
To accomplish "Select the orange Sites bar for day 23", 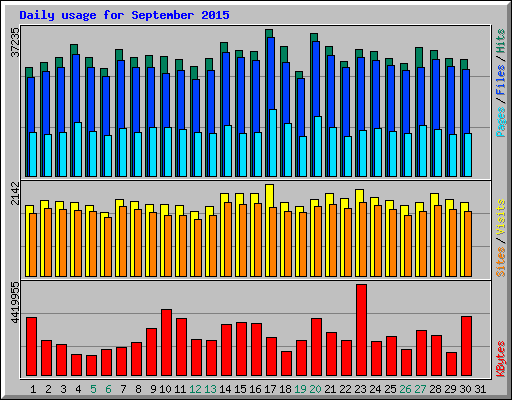I will tap(363, 239).
